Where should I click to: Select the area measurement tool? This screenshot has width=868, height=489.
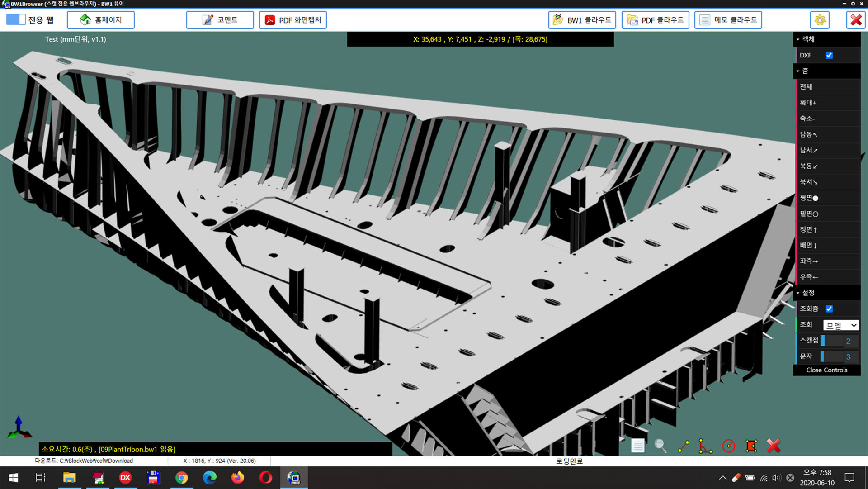coord(751,446)
